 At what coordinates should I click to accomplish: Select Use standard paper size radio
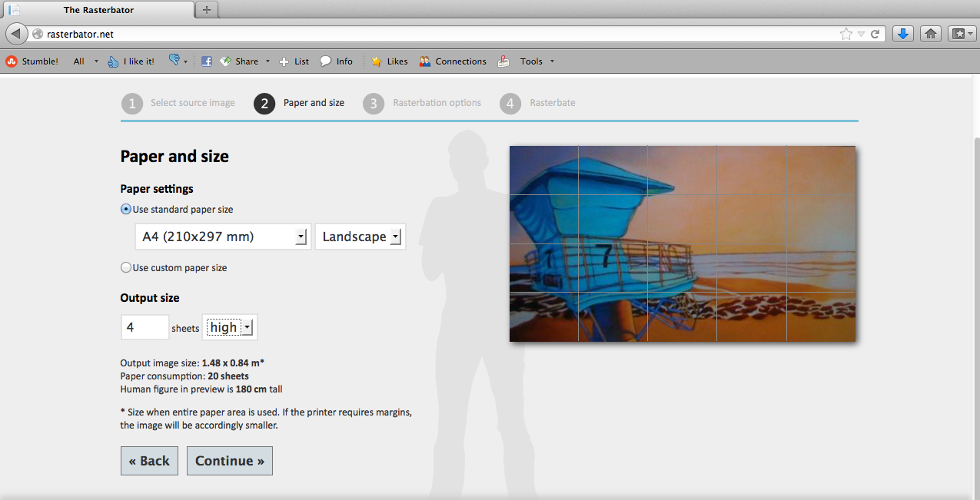[126, 209]
